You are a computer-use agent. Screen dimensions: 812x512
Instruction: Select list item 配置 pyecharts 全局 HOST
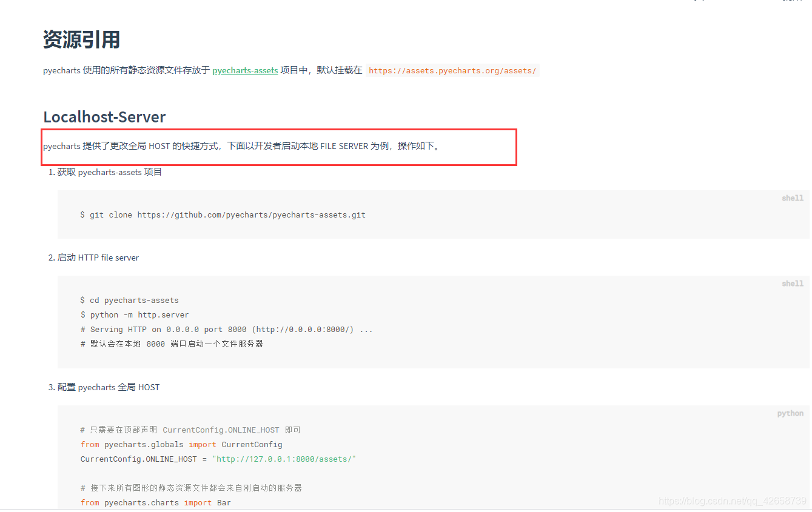click(x=109, y=387)
